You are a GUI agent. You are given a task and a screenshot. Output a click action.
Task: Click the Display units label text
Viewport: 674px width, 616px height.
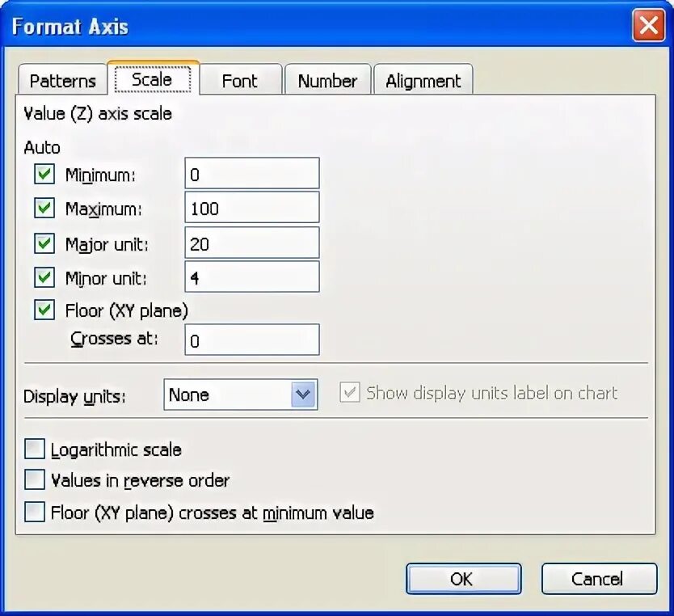tap(74, 396)
